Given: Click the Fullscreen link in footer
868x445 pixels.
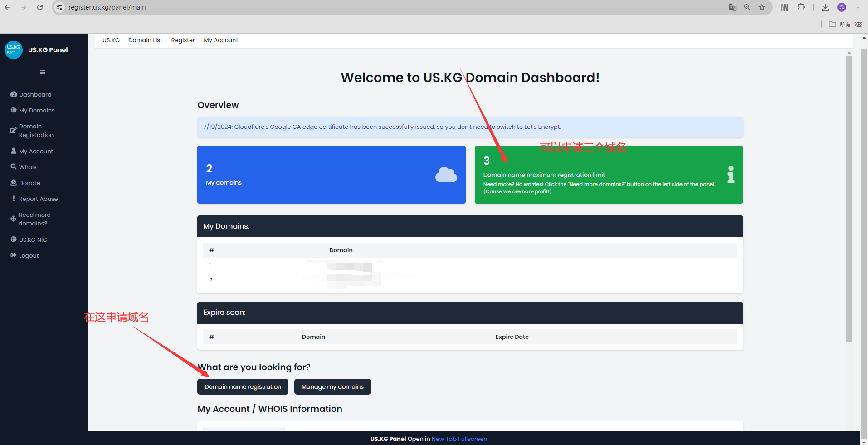Looking at the screenshot, I should [473, 439].
